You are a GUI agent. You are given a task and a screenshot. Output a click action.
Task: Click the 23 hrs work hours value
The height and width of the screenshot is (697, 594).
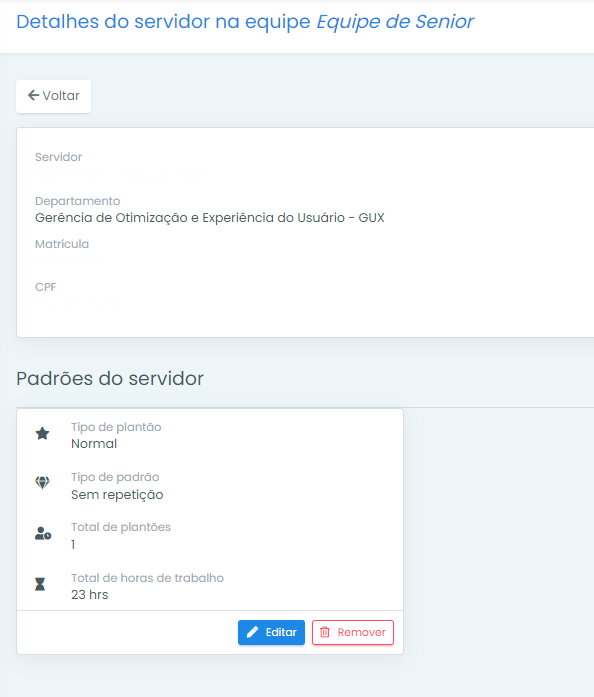tap(89, 595)
